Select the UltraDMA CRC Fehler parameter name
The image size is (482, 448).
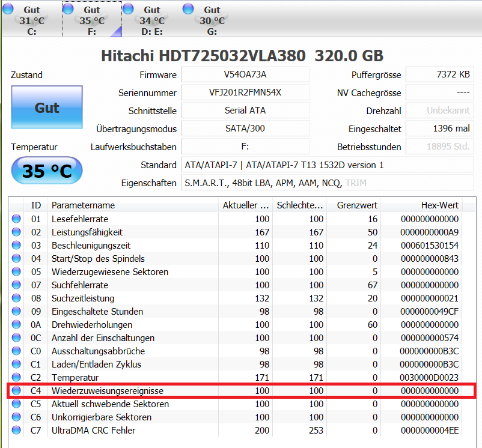93,431
